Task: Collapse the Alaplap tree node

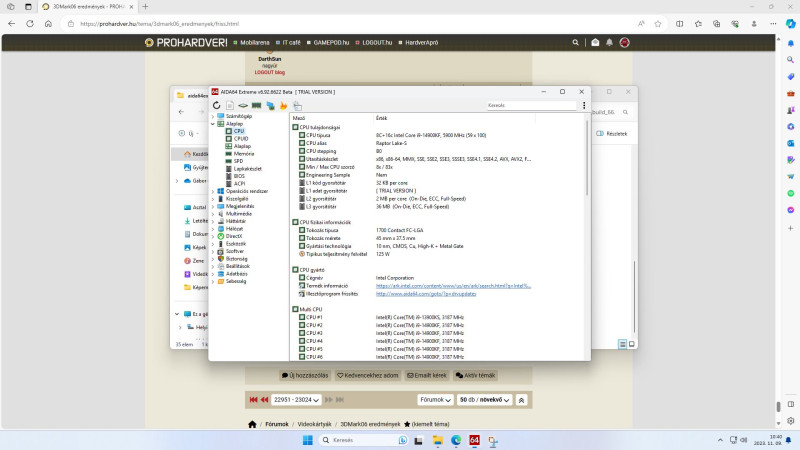Action: [x=213, y=124]
